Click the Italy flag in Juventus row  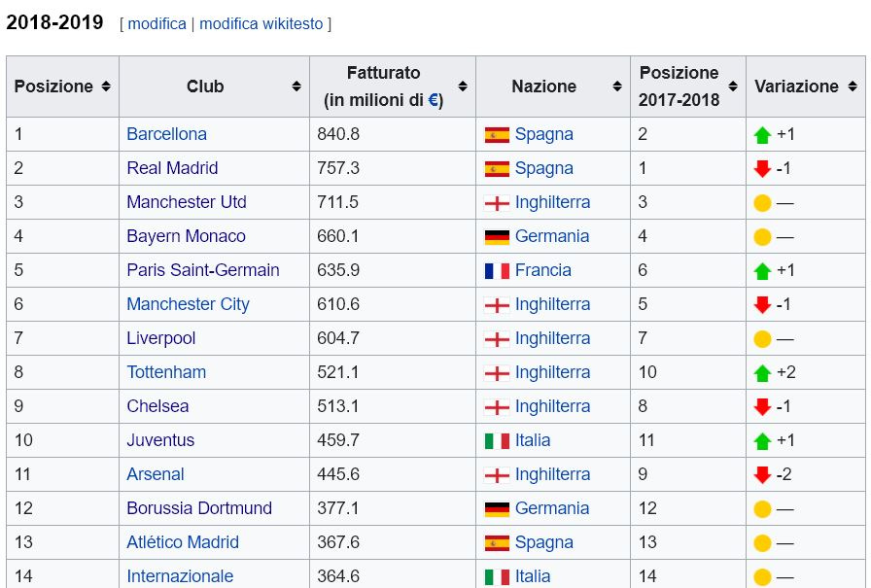(x=497, y=441)
